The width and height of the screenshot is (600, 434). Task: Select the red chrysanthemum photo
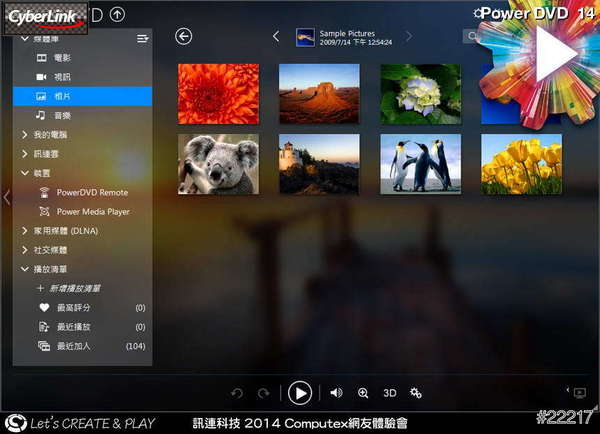pyautogui.click(x=218, y=94)
